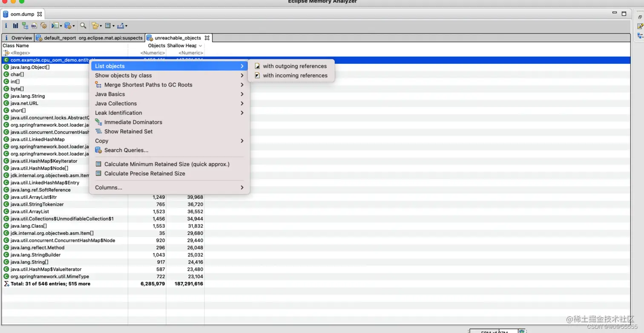Open the Navigation History icon in right trim
This screenshot has height=333, width=644.
640,36
